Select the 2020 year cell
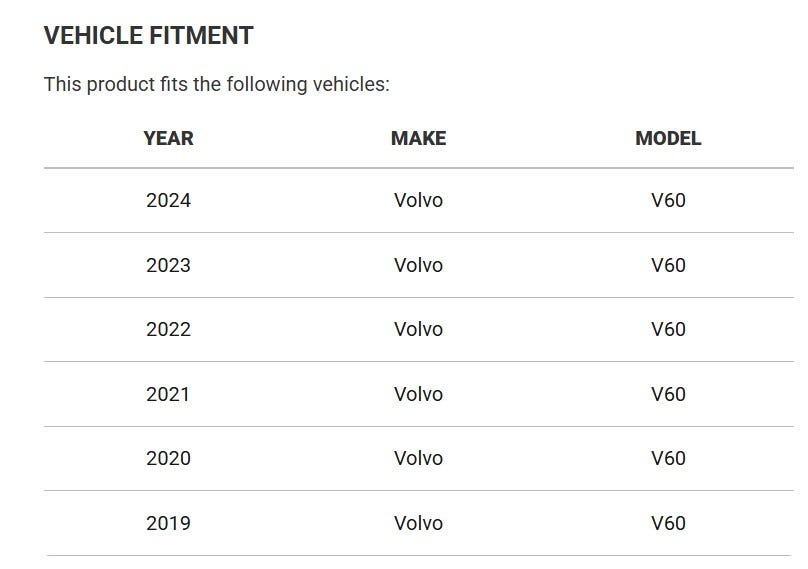This screenshot has height=569, width=808. [x=169, y=458]
